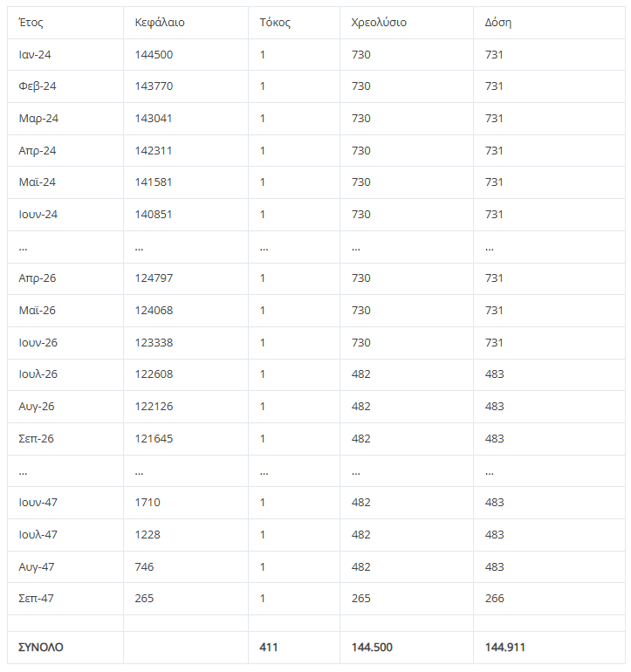Click capital value 122608 in Ιουλ-26 row
631x672 pixels.
pos(154,374)
